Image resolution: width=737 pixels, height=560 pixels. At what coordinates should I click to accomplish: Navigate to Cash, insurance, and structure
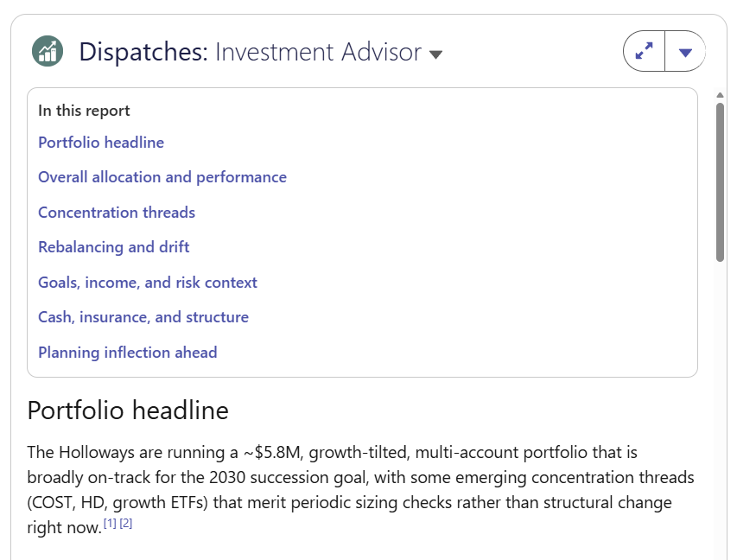tap(143, 317)
